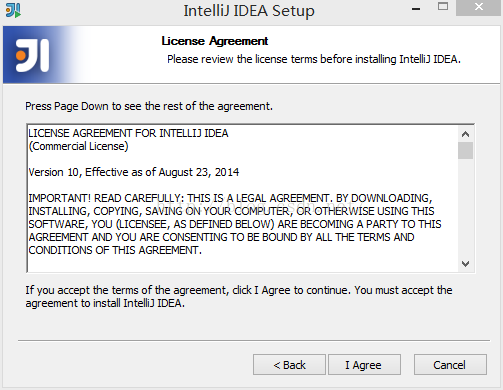Click the white JI logo in the header banner
Screen dimensions: 503x390
[32, 55]
